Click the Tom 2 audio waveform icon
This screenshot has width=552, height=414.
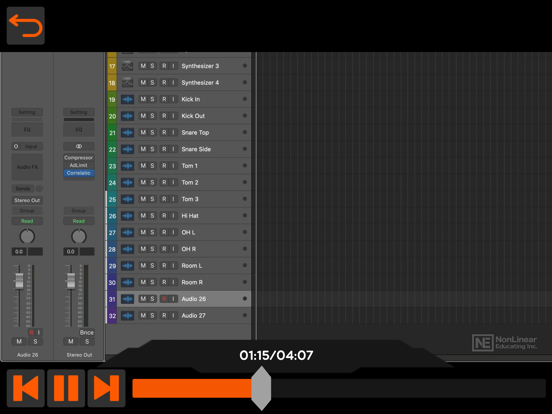(127, 182)
